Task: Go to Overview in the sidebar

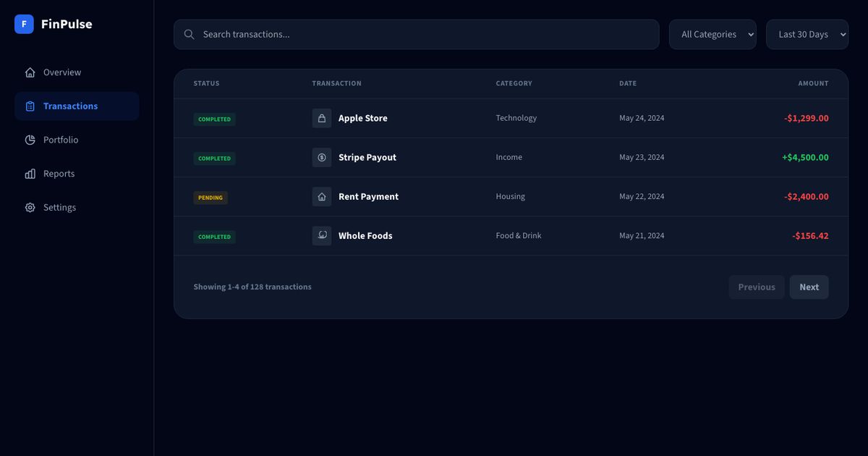Action: (x=77, y=72)
